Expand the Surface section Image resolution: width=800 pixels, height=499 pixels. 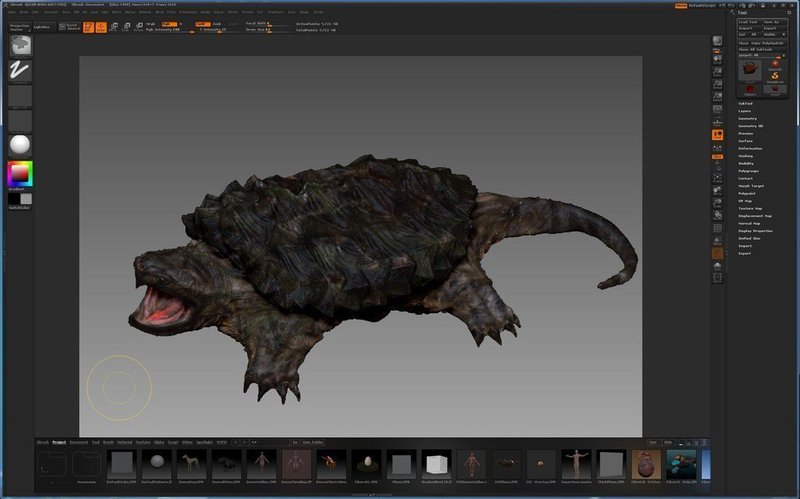tap(745, 141)
